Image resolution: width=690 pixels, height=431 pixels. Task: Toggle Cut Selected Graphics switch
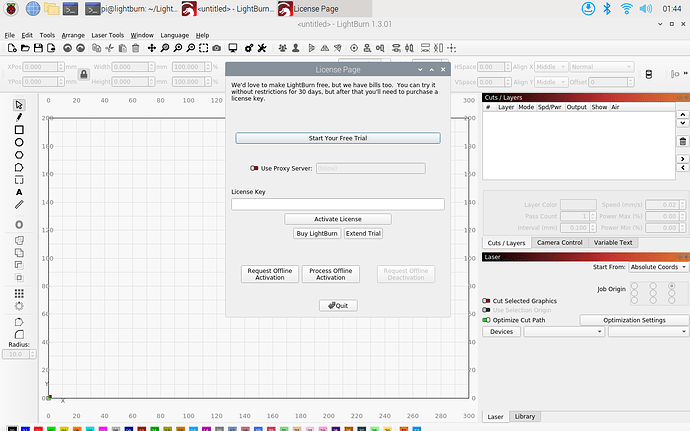pyautogui.click(x=486, y=301)
